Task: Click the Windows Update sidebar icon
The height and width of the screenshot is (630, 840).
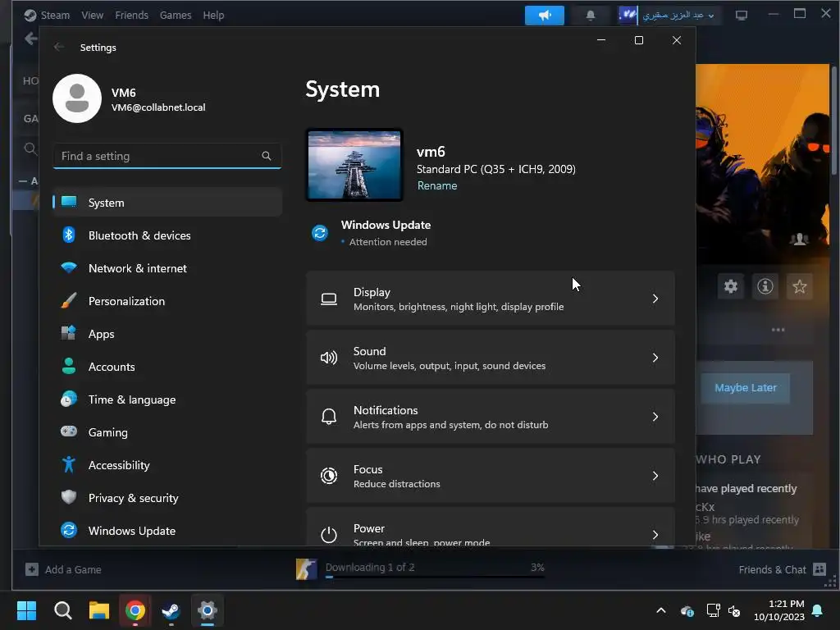Action: coord(69,530)
